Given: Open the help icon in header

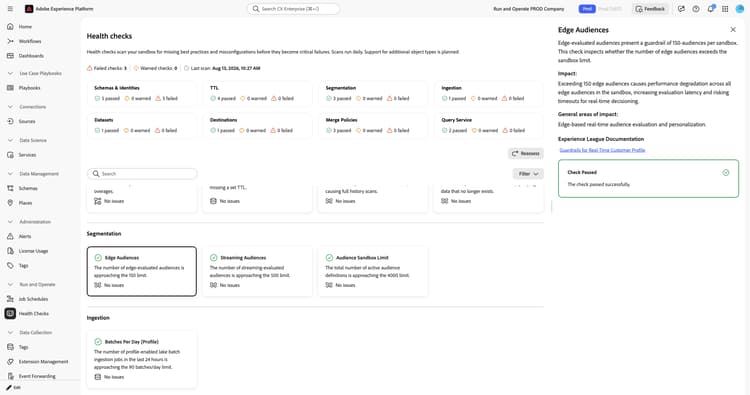Looking at the screenshot, I should (696, 9).
